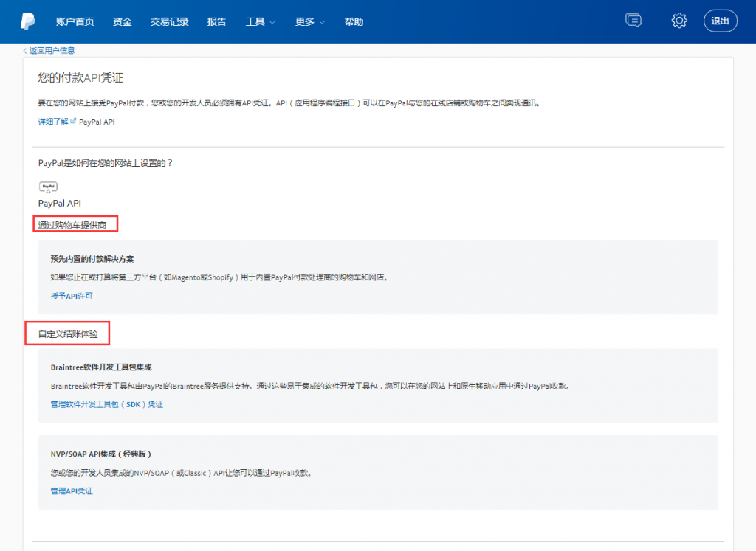Click the PayPal API label under the badge
Viewport: 756px width, 551px height.
coord(59,204)
